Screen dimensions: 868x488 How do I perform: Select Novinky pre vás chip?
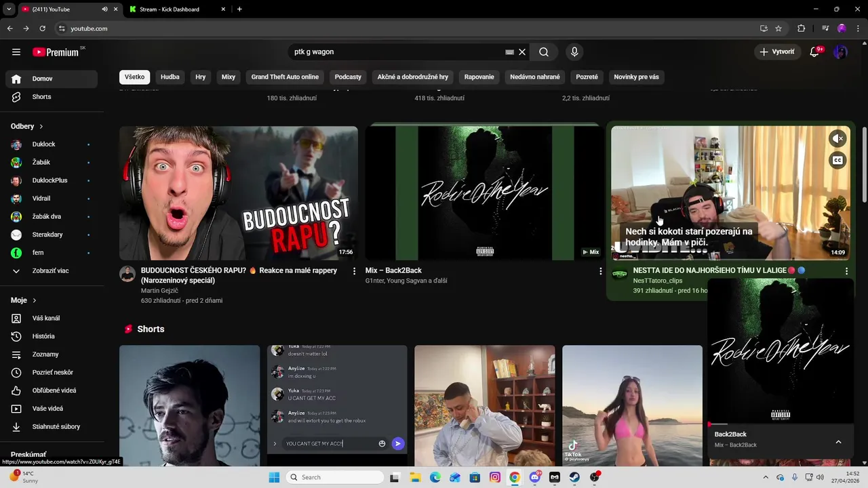click(x=636, y=77)
